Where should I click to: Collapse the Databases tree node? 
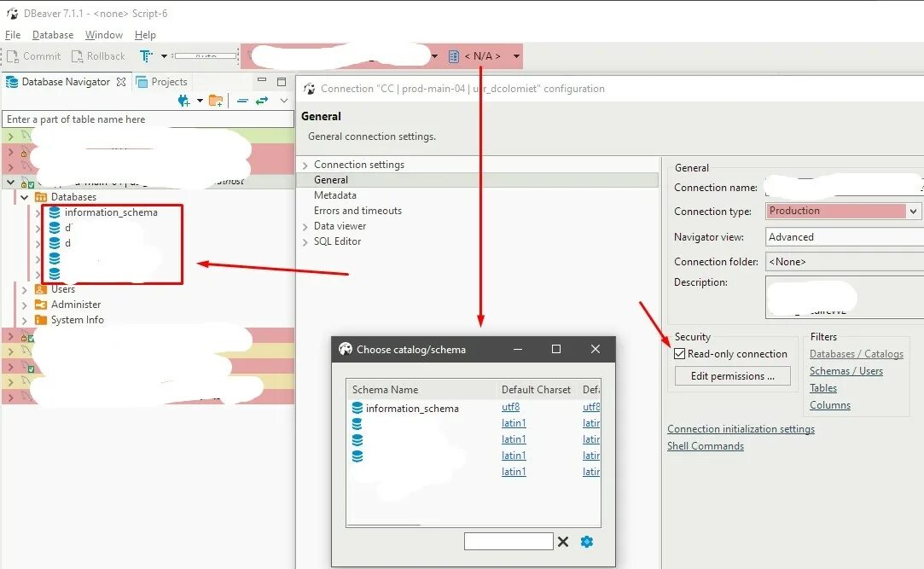point(24,197)
